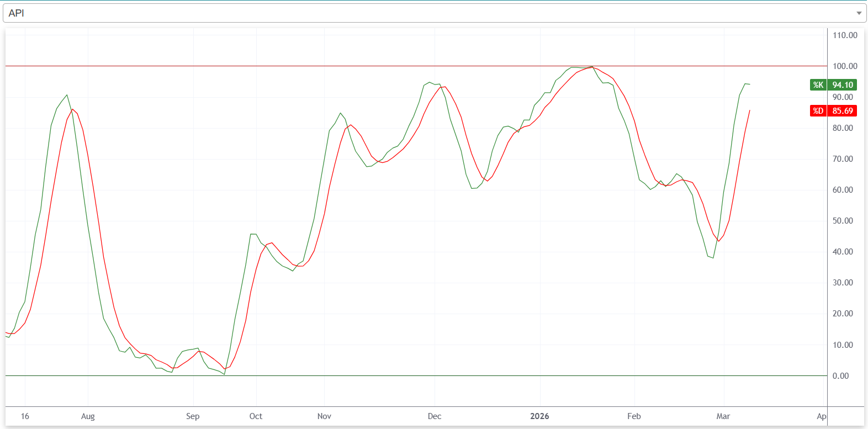Click the 20.00 value on price scale
The width and height of the screenshot is (868, 429).
pyautogui.click(x=843, y=314)
